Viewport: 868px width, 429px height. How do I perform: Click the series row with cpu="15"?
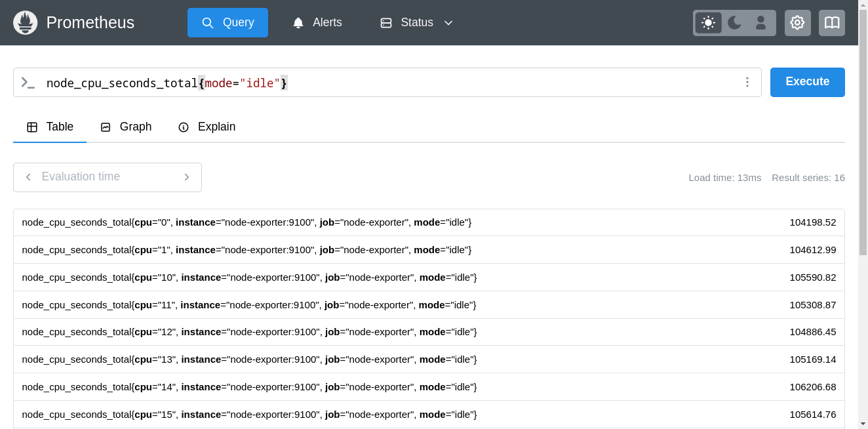pos(429,415)
